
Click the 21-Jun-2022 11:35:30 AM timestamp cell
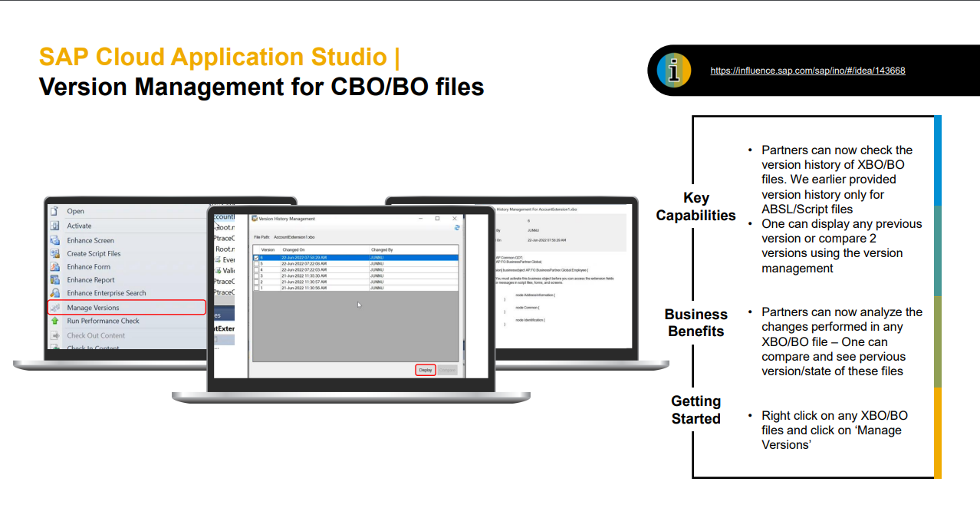304,276
